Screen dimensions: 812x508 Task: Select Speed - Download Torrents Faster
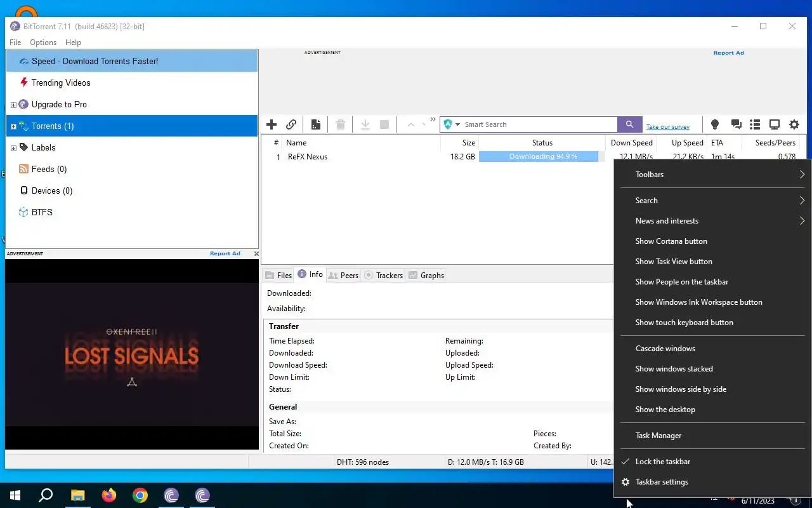pos(132,61)
